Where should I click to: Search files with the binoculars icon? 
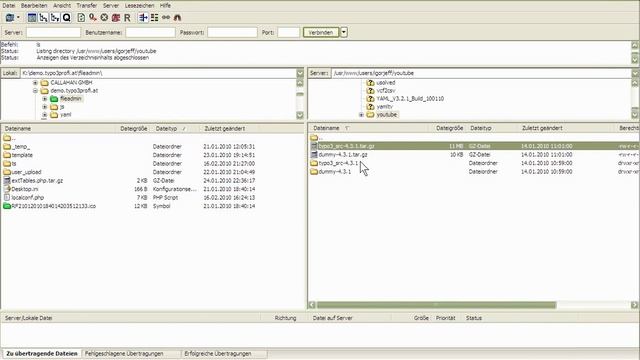point(177,18)
